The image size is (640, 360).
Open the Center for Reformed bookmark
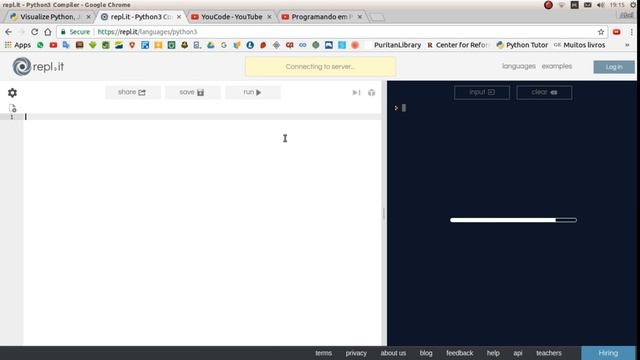tap(458, 45)
